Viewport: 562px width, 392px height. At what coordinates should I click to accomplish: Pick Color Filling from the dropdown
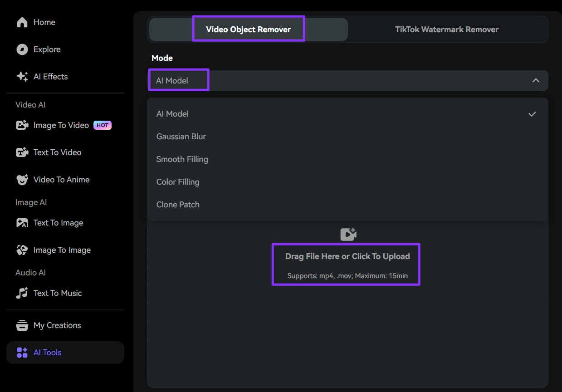pos(178,182)
